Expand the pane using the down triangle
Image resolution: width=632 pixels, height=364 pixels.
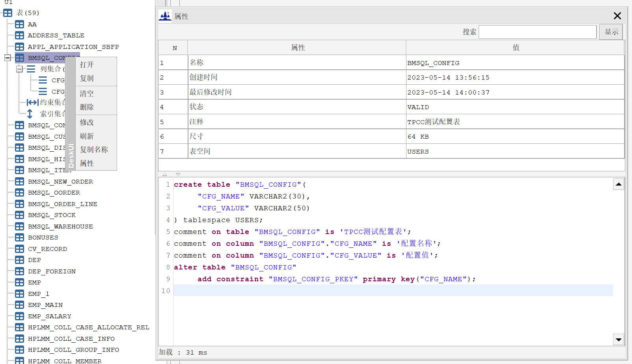(x=178, y=175)
